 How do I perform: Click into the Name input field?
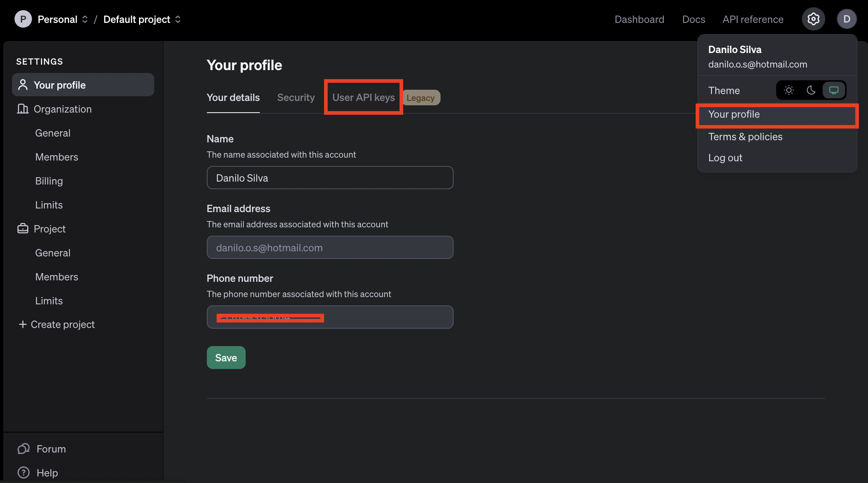click(329, 178)
